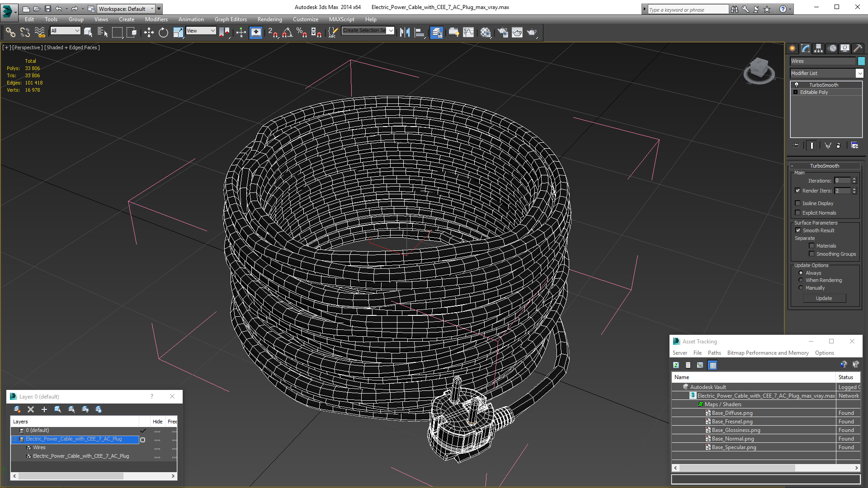The height and width of the screenshot is (488, 868).
Task: Collapse the TurboSmooth rollout
Action: [x=824, y=166]
